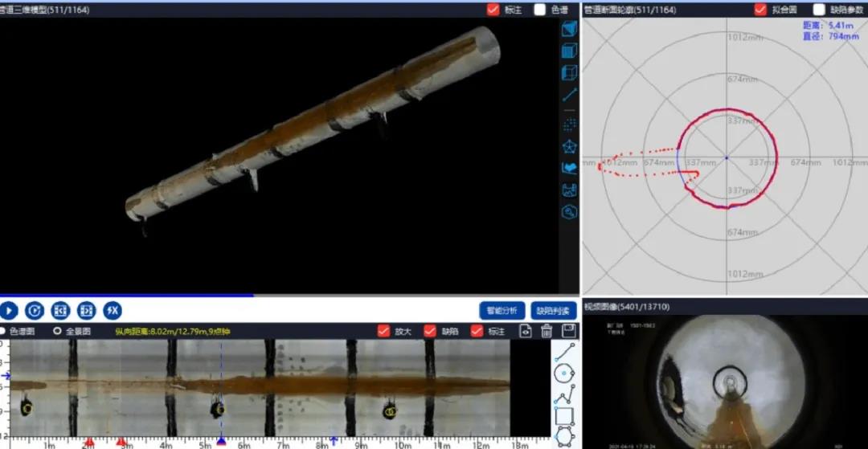868x449 pixels.
Task: Select the polyline drawing tool beside panorama
Action: (565, 395)
